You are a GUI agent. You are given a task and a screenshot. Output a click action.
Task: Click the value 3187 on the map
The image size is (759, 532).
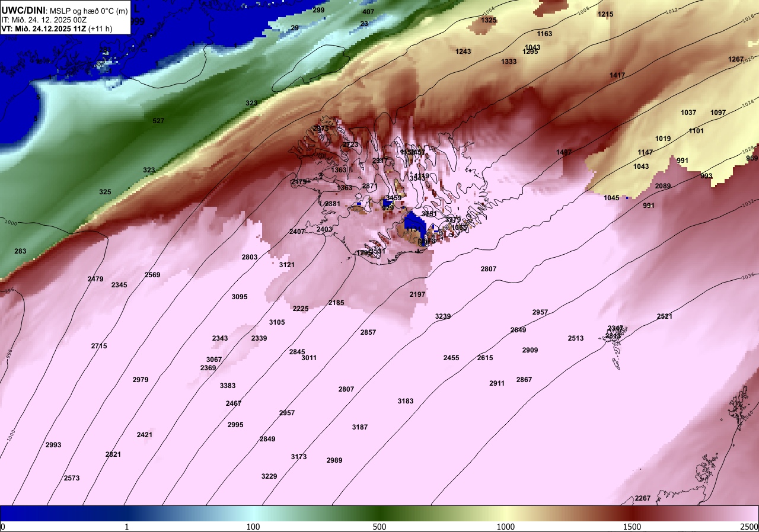pyautogui.click(x=360, y=427)
